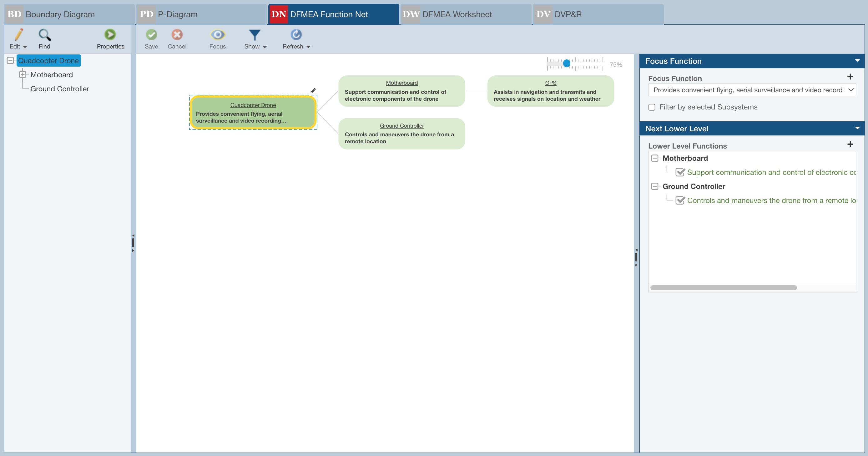Click the Focus eye icon
868x456 pixels.
(217, 35)
